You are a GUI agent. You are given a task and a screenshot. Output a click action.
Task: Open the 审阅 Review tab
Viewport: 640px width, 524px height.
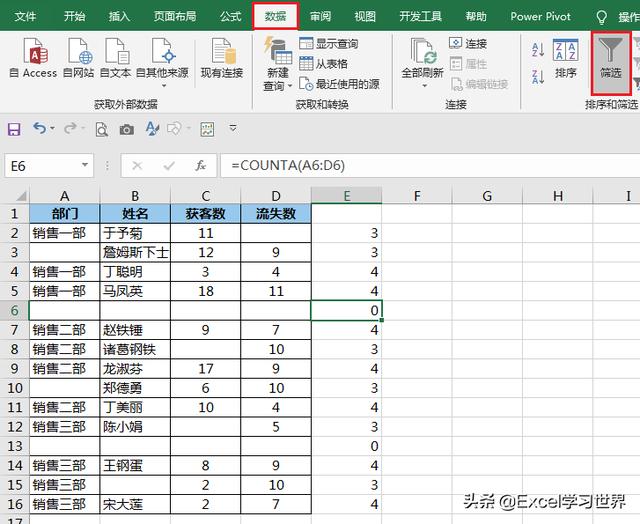point(320,16)
